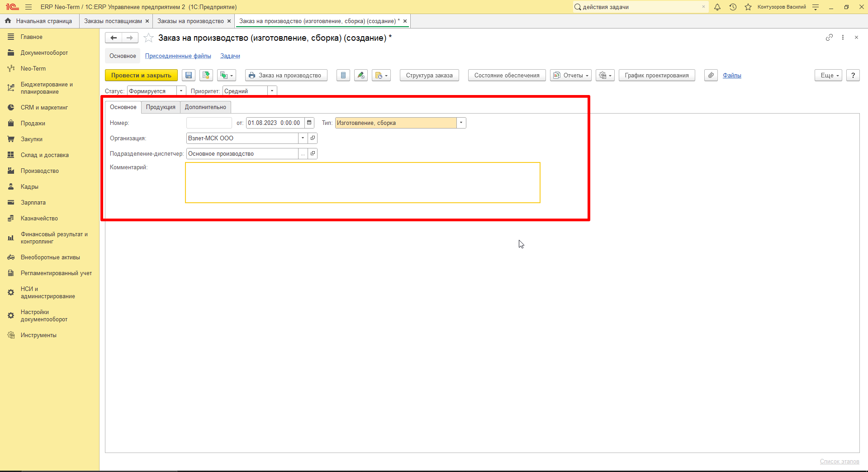Click into the Комментарий text field
Screen dimensions: 868x472
(363, 182)
